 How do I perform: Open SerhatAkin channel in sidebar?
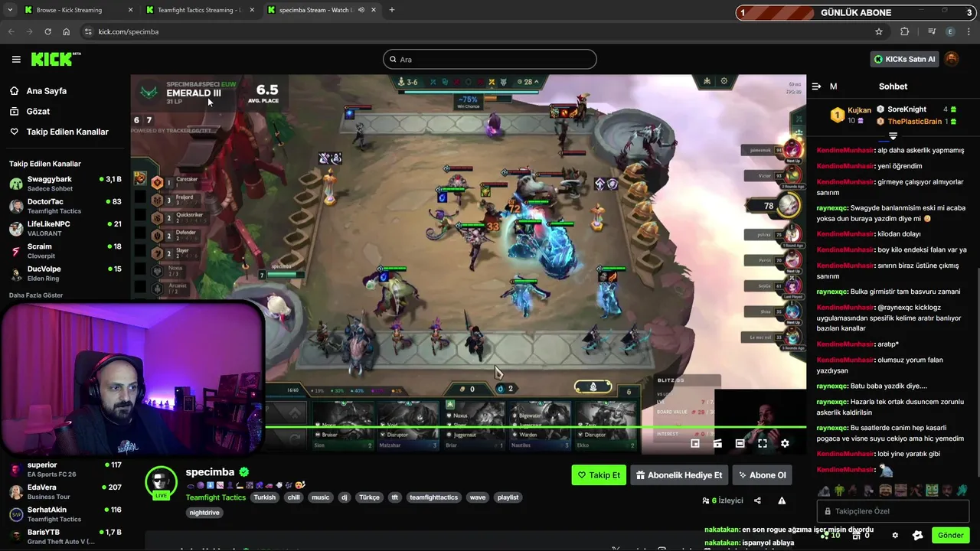click(65, 514)
